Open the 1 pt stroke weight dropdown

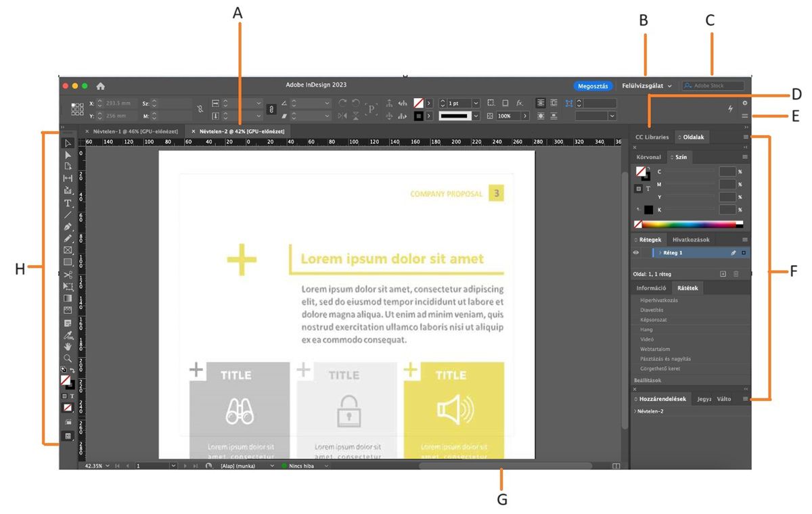476,103
